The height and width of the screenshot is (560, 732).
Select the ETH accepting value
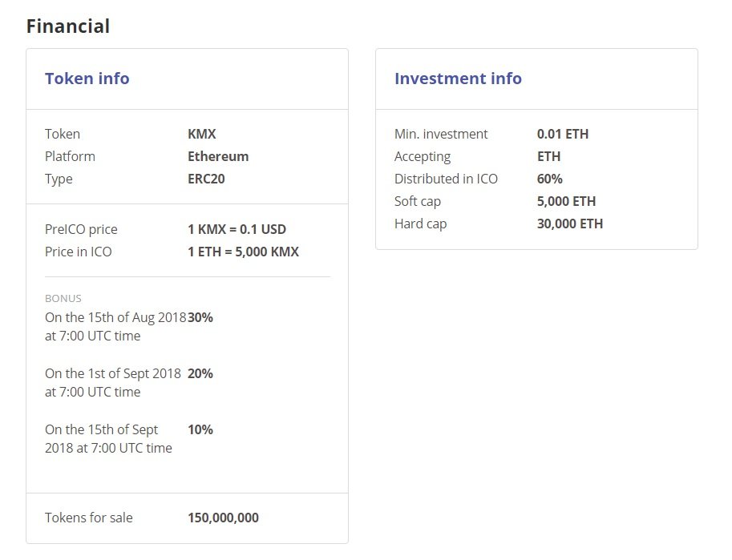(x=549, y=156)
